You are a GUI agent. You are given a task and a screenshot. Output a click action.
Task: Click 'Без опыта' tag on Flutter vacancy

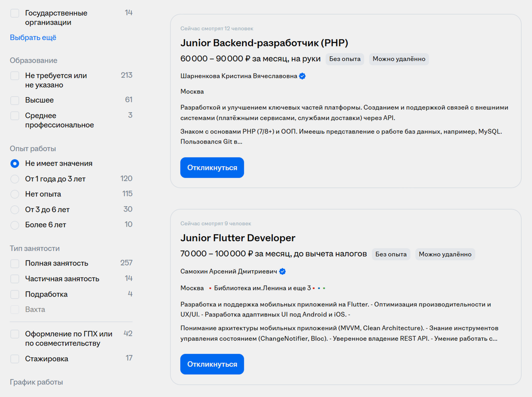point(391,254)
